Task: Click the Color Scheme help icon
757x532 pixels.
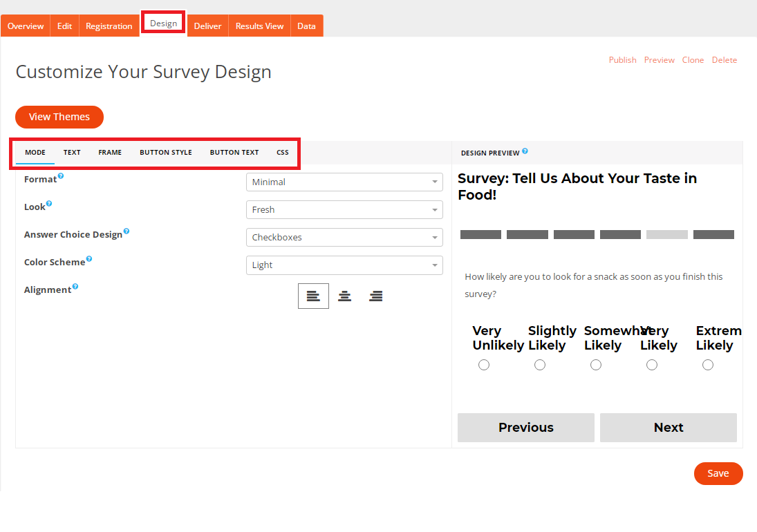Action: pos(91,258)
